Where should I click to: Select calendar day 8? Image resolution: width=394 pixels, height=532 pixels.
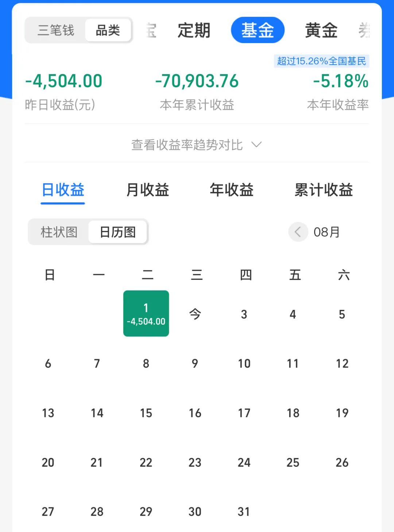click(146, 363)
